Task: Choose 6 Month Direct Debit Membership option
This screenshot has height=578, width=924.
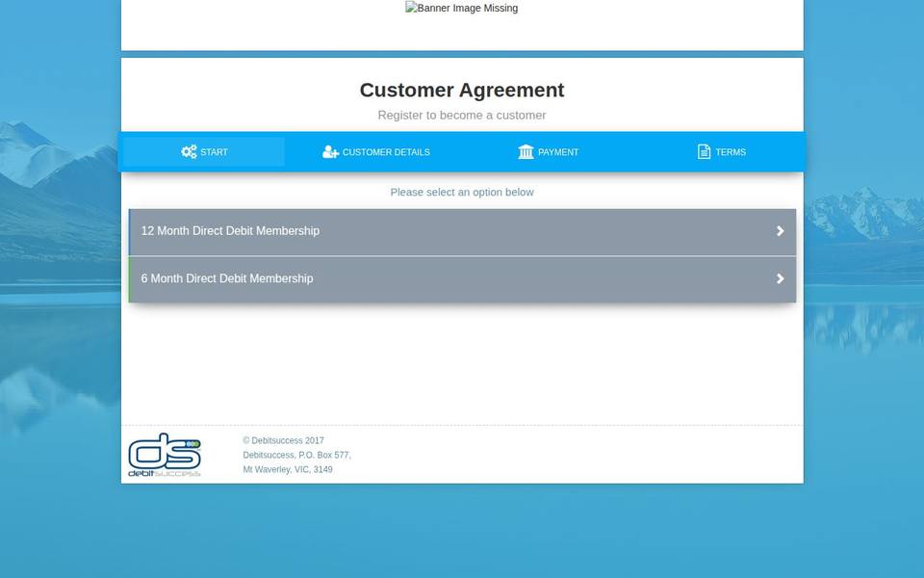Action: pos(462,279)
